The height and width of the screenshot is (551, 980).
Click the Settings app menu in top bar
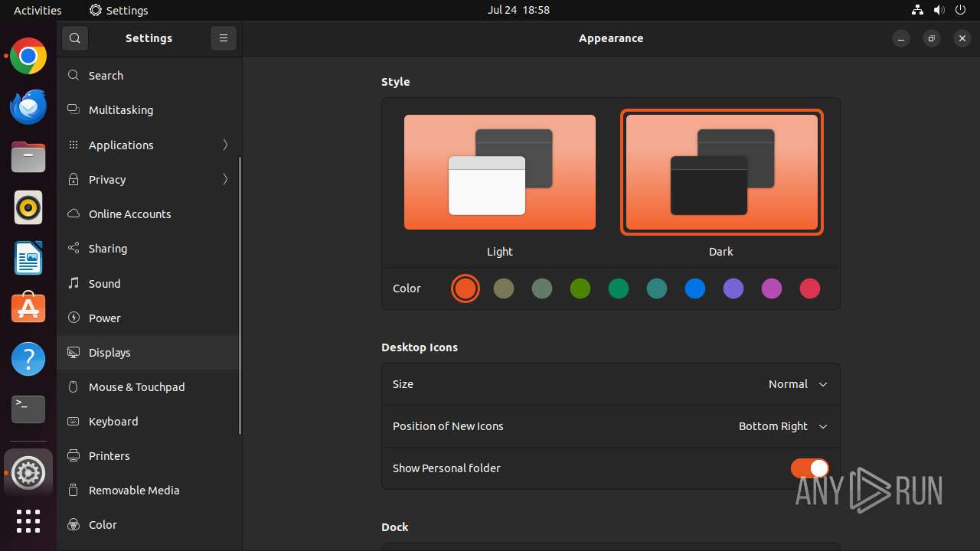119,10
